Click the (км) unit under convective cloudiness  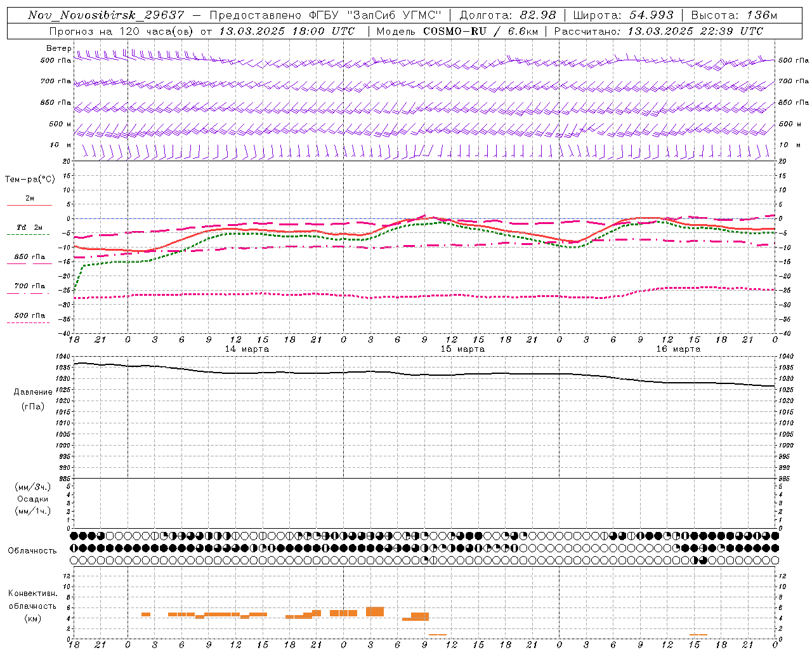pyautogui.click(x=33, y=618)
